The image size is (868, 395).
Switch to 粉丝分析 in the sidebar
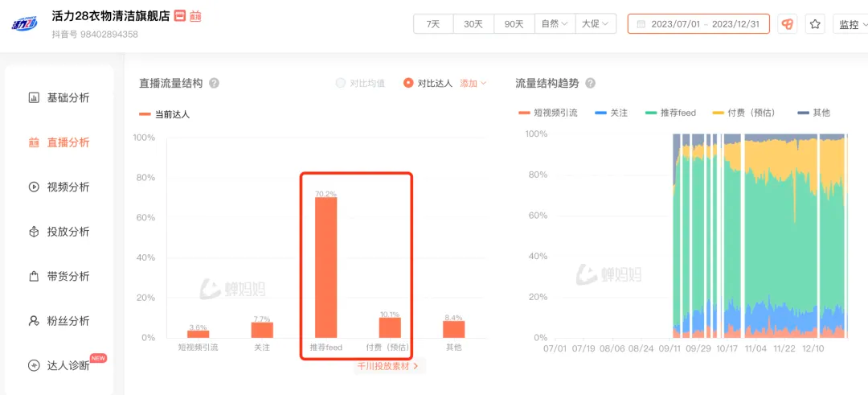68,321
